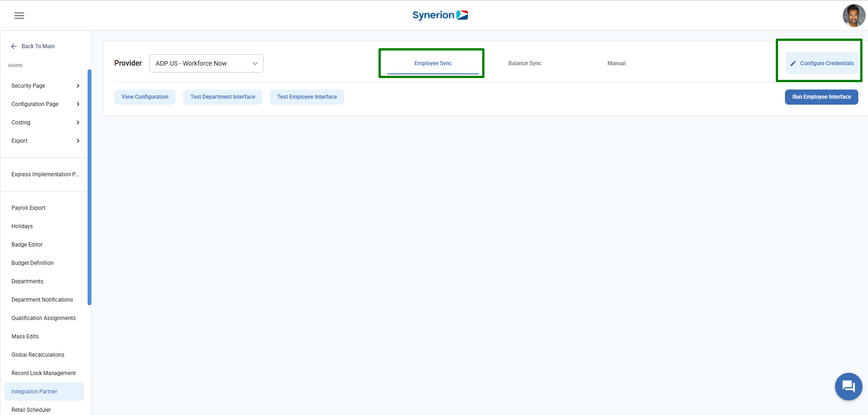Click the sidebar vertical scrollbar

pyautogui.click(x=89, y=187)
